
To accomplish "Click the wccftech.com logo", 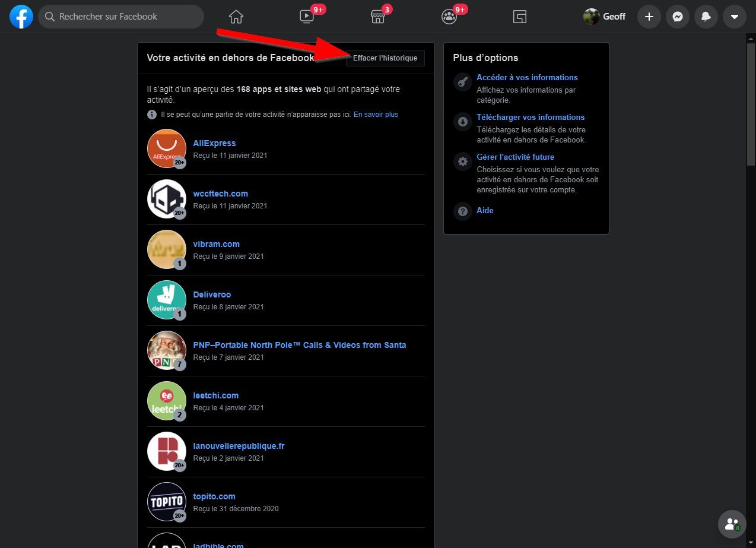I will 167,199.
